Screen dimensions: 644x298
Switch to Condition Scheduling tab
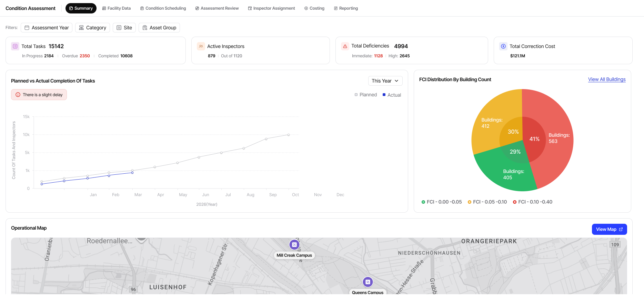(x=163, y=8)
